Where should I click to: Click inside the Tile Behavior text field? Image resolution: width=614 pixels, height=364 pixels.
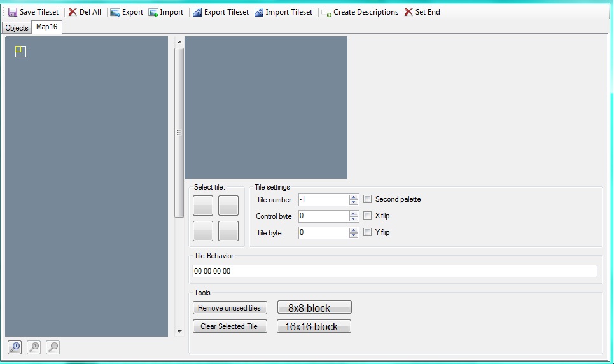coord(394,271)
